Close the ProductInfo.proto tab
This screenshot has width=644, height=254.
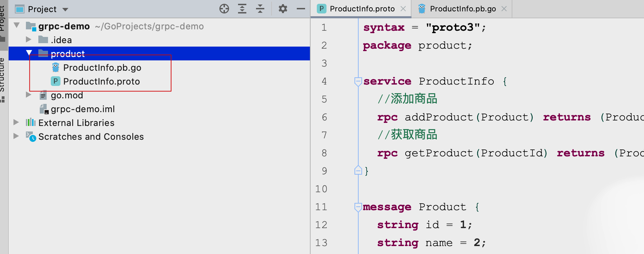pos(403,9)
